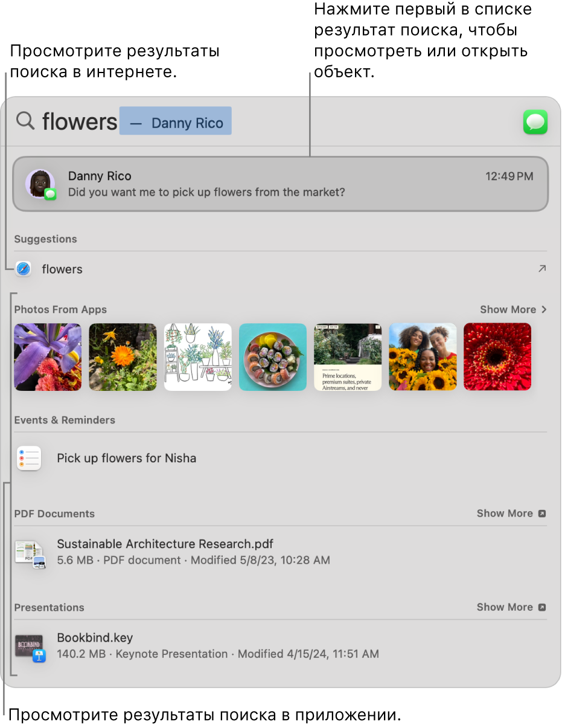The height and width of the screenshot is (728, 562).
Task: Open the red gerbera flower photo
Action: pyautogui.click(x=497, y=357)
